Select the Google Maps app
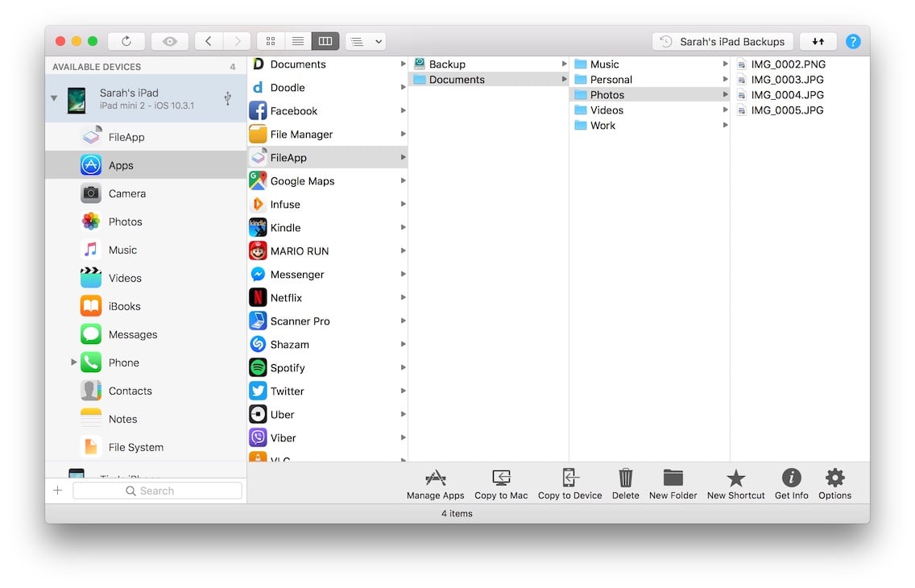The height and width of the screenshot is (588, 915). point(327,181)
